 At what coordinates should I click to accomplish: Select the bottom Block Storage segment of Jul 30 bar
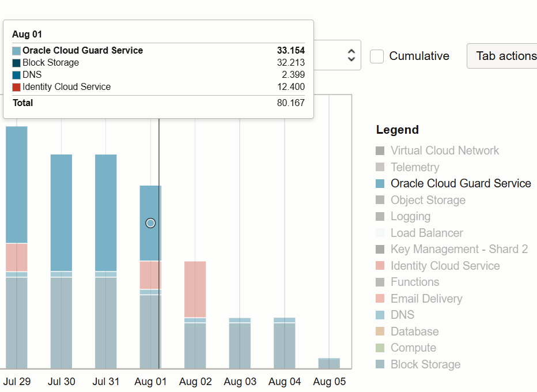(61, 323)
